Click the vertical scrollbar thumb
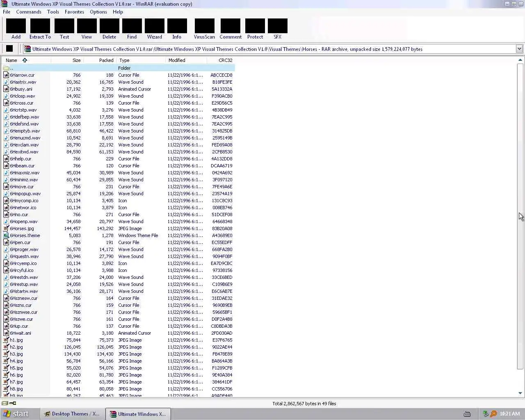This screenshot has height=420, width=525. [520, 216]
